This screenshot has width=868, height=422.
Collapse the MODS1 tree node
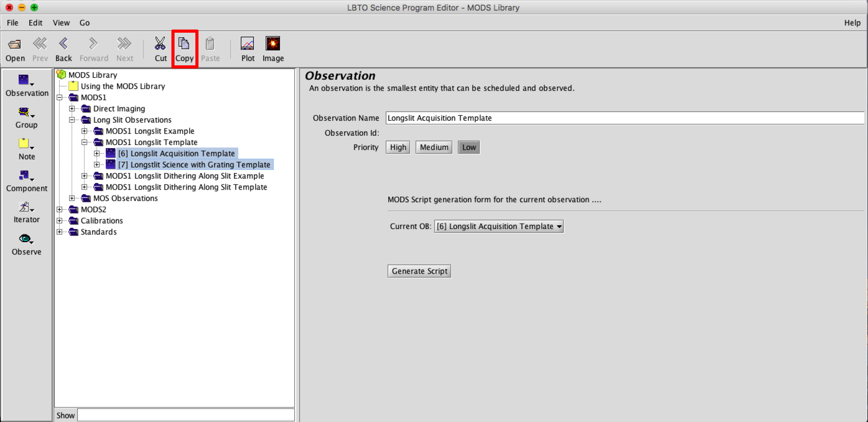click(x=60, y=98)
